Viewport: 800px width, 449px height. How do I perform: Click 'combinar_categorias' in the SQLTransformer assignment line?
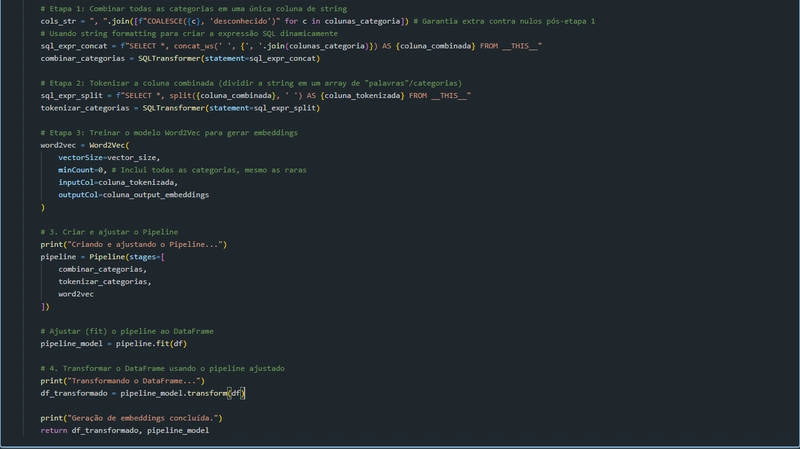tap(83, 58)
